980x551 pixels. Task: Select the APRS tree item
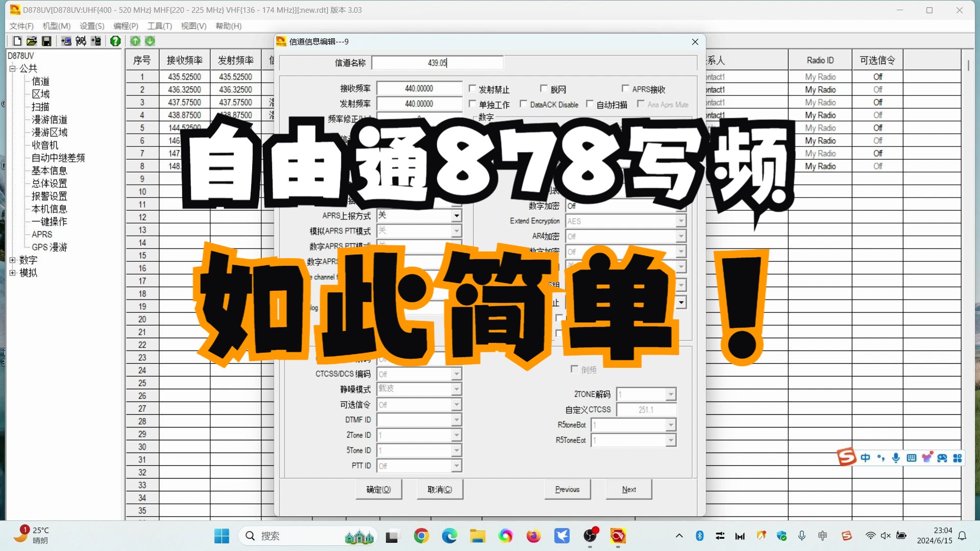pyautogui.click(x=42, y=234)
